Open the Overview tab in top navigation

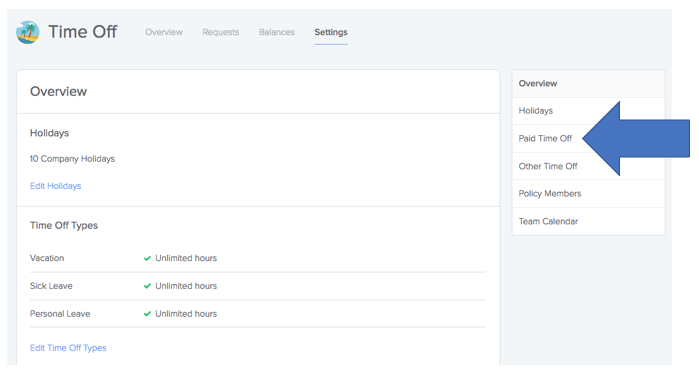tap(164, 32)
